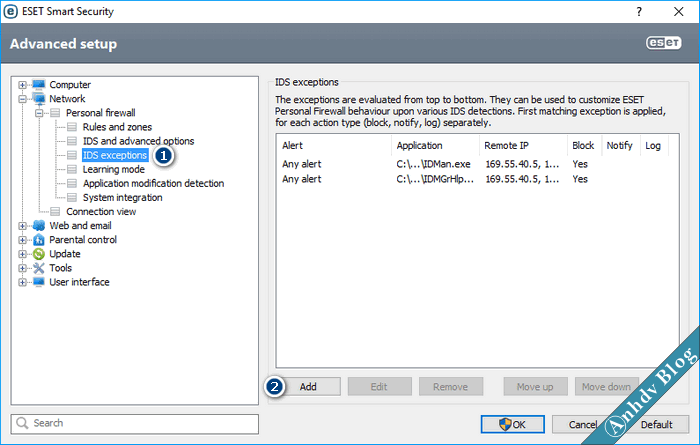Select Personal firewall label

pos(100,113)
